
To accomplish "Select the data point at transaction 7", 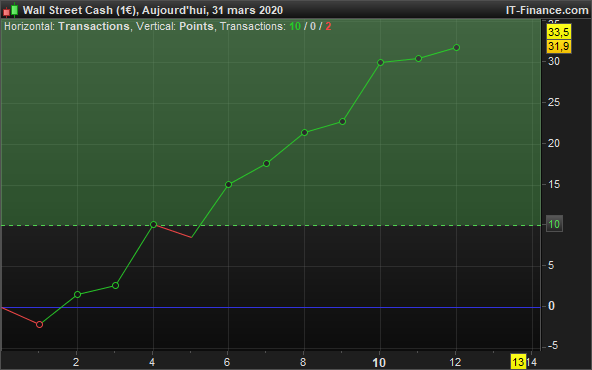I will [266, 163].
